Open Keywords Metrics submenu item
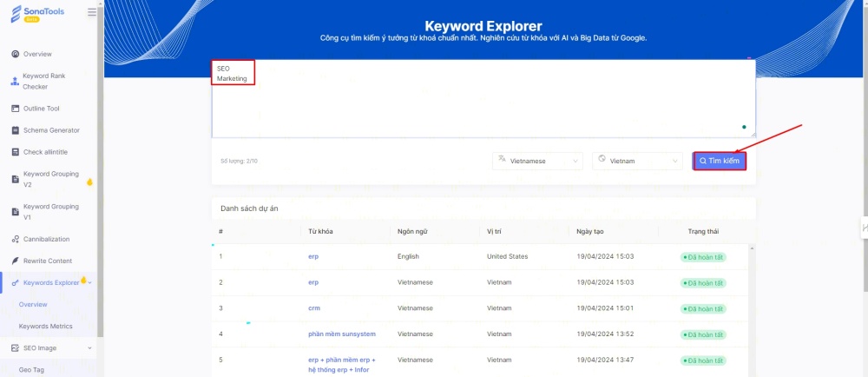Image resolution: width=868 pixels, height=377 pixels. click(x=46, y=326)
